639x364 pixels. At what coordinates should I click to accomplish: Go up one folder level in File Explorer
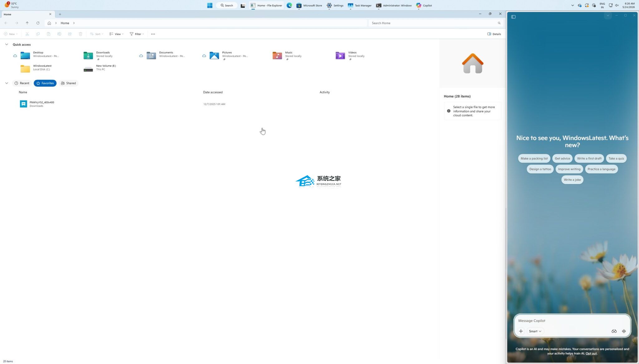click(27, 23)
